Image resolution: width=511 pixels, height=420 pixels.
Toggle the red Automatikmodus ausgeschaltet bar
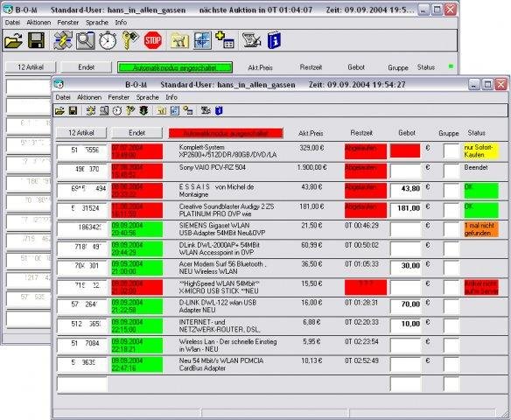(x=226, y=133)
